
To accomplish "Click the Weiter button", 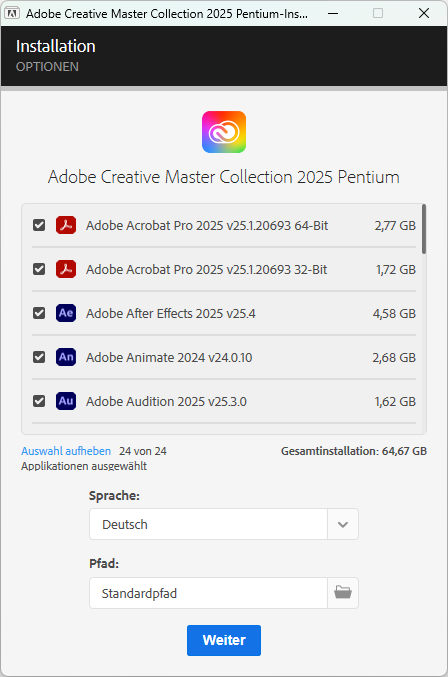I will [x=224, y=640].
